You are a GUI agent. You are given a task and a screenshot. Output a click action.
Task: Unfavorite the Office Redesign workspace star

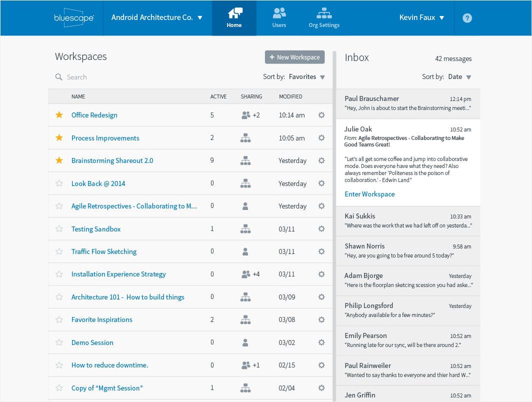coord(59,115)
